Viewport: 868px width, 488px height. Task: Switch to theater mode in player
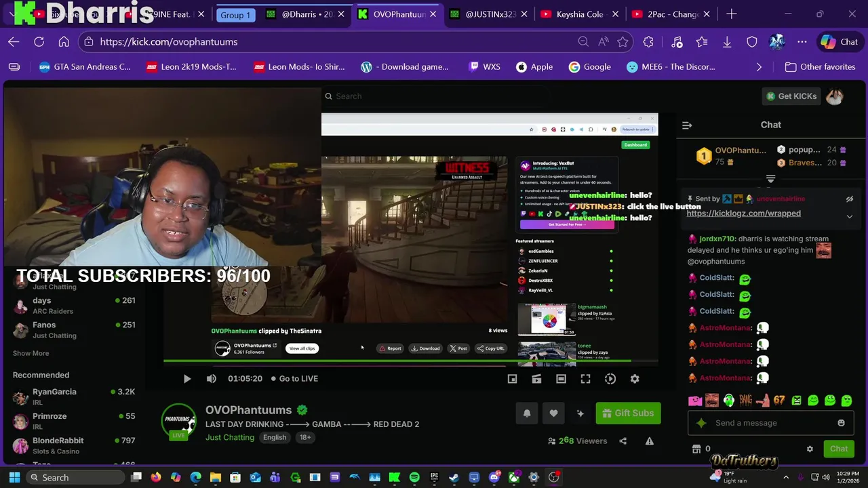[x=561, y=379]
